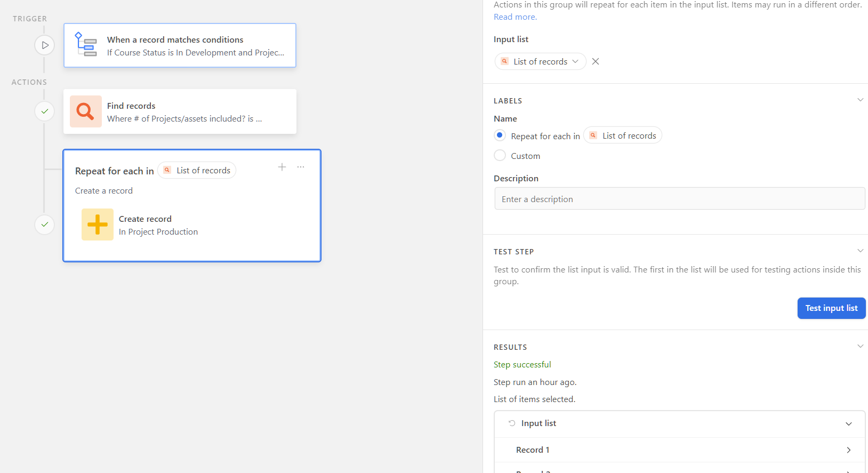This screenshot has width=868, height=473.
Task: Collapse the TEST STEP section
Action: [860, 251]
